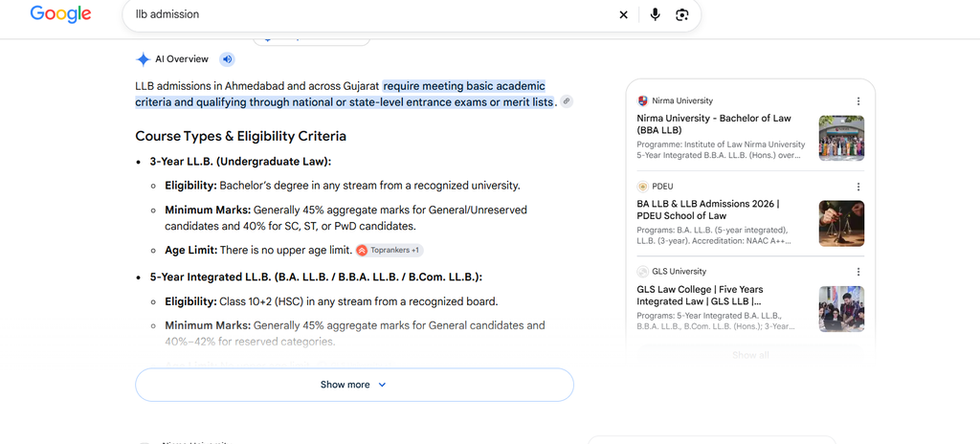Screen dimensions: 980x444
Task: Open the source link icon after summary
Action: pyautogui.click(x=567, y=101)
